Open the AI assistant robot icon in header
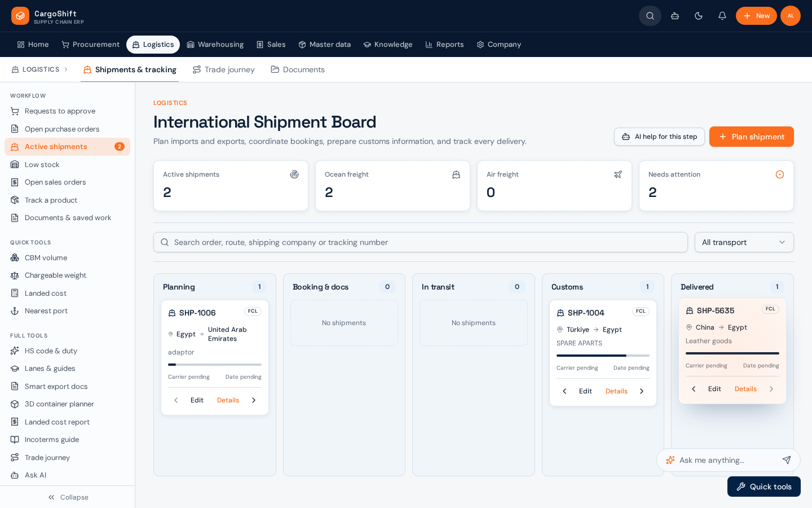This screenshot has width=812, height=508. click(675, 16)
